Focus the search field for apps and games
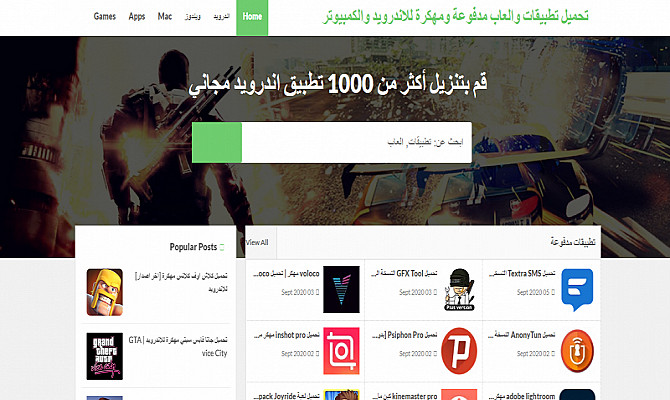This screenshot has width=670, height=400. (x=357, y=142)
